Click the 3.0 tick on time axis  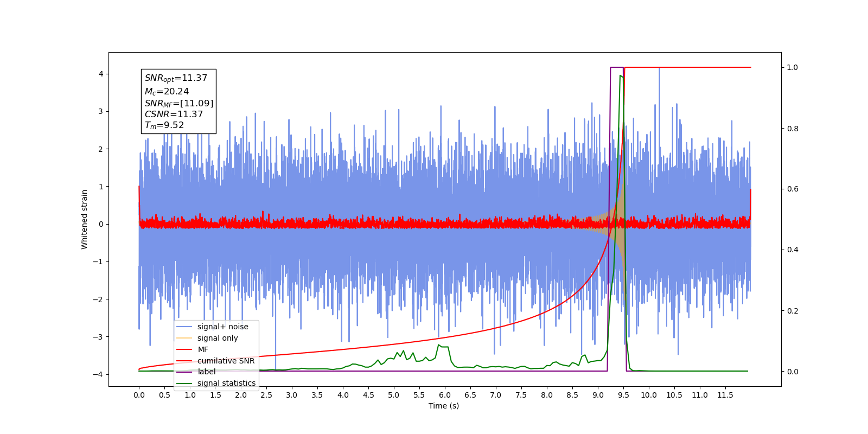click(x=292, y=395)
